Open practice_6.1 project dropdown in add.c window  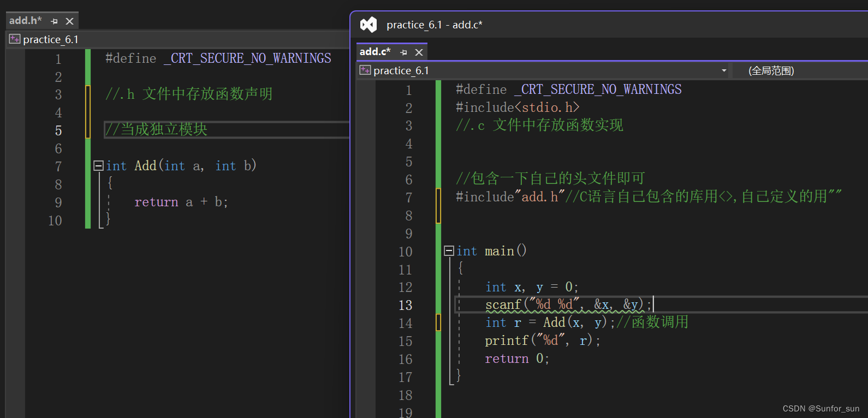click(x=543, y=70)
